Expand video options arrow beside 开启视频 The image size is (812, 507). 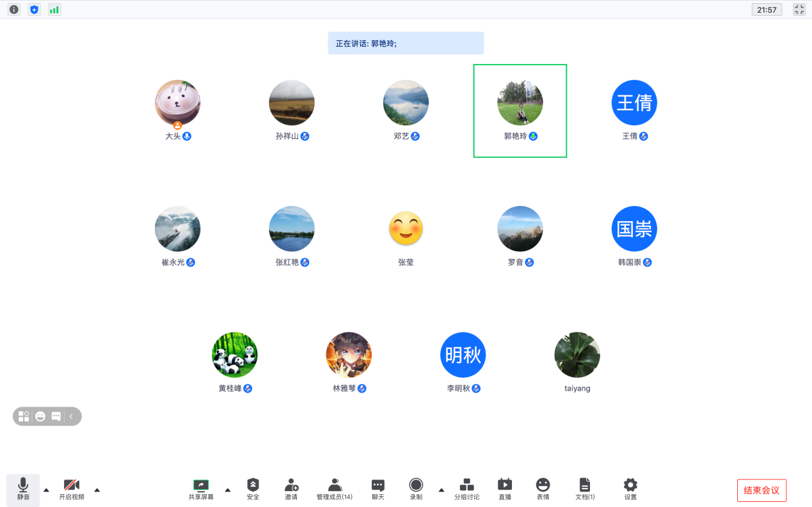(x=97, y=490)
